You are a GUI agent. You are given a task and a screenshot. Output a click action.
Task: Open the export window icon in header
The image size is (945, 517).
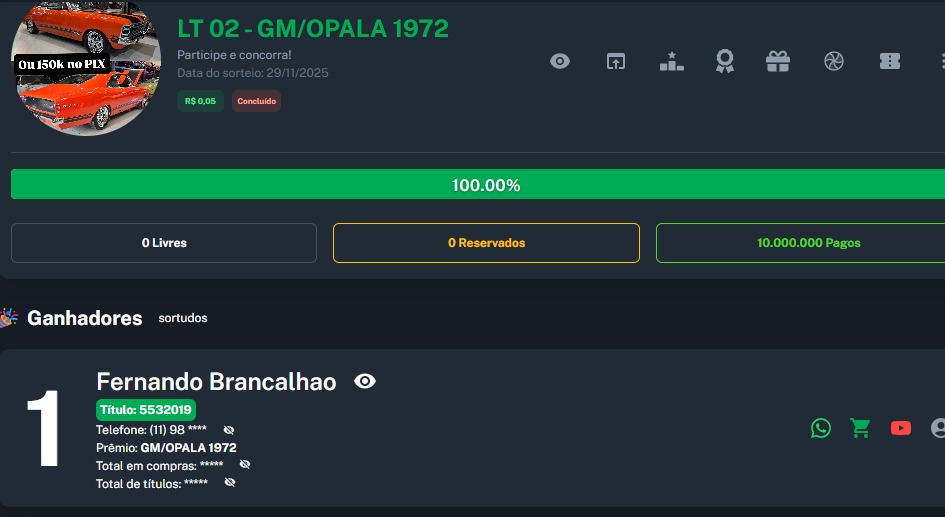click(615, 61)
